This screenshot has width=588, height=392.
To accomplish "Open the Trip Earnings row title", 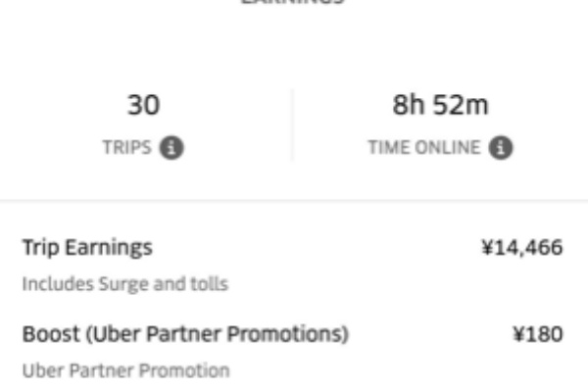I will click(87, 248).
